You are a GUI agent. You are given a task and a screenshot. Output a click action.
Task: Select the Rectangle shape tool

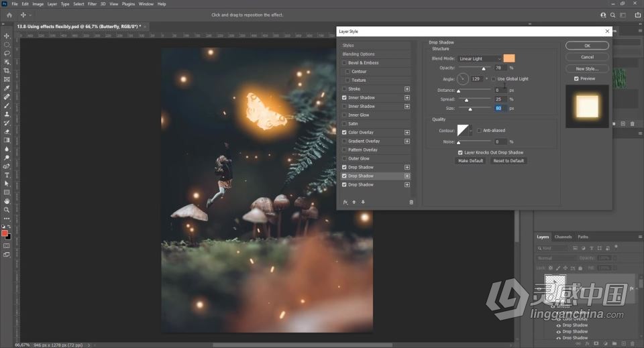tap(7, 192)
